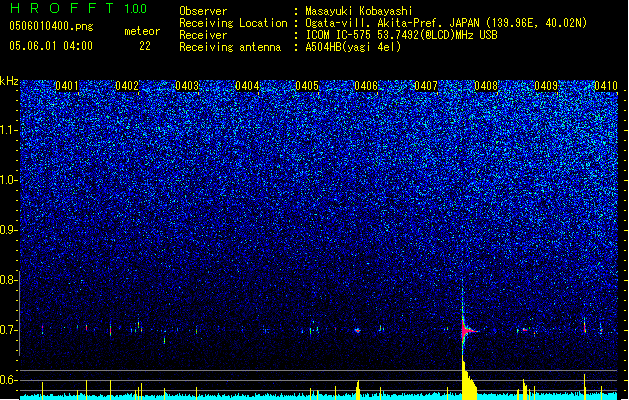This screenshot has height=400, width=629.
Task: Click the 0405 time marker
Action: coord(307,86)
